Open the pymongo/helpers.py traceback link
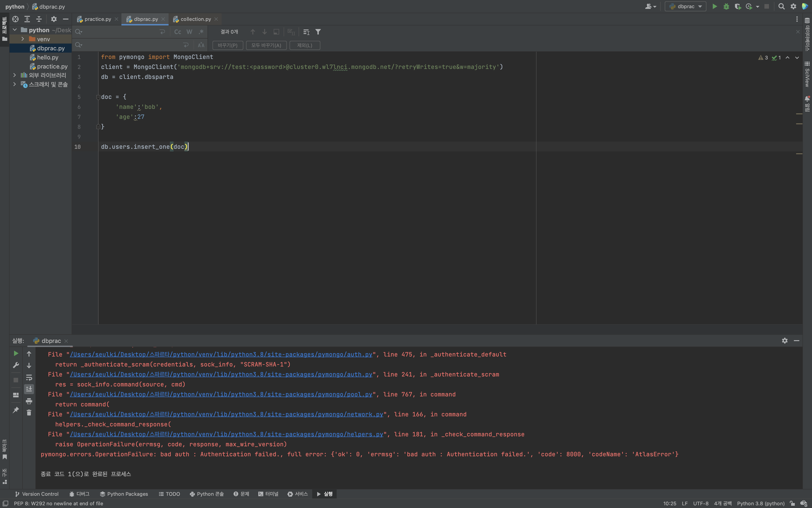The image size is (812, 508). pos(227,435)
